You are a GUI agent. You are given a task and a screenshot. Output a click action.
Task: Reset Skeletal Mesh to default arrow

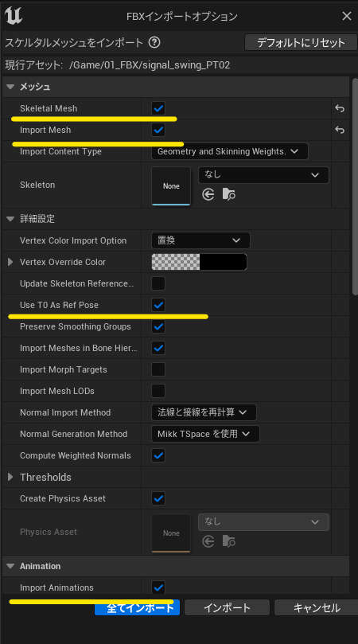[x=340, y=108]
